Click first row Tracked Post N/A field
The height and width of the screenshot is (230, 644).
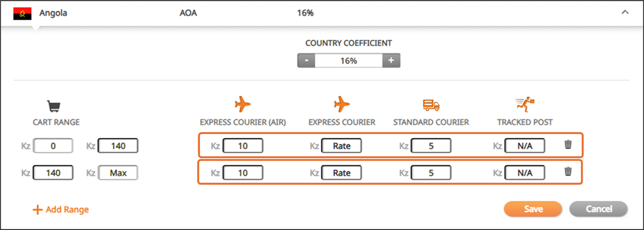[x=524, y=146]
